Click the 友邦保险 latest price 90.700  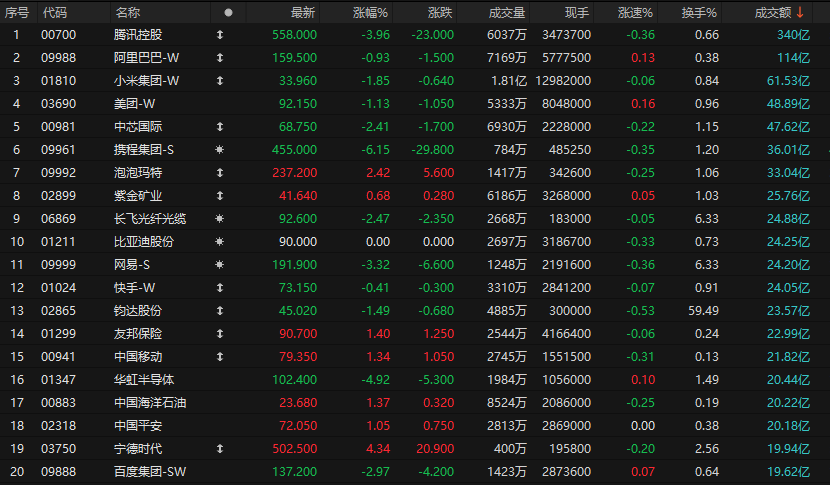[298, 334]
